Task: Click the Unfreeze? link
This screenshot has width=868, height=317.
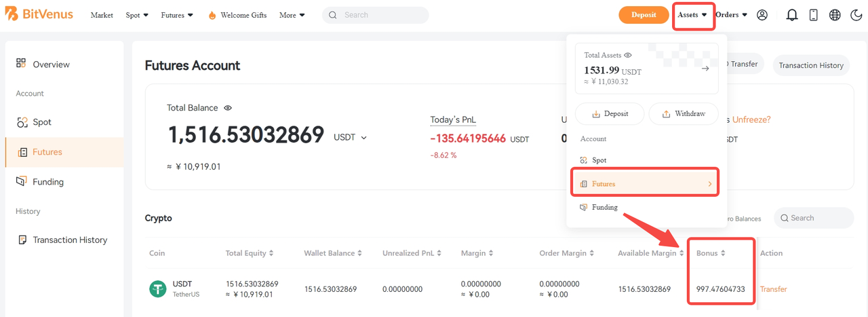Action: 751,119
